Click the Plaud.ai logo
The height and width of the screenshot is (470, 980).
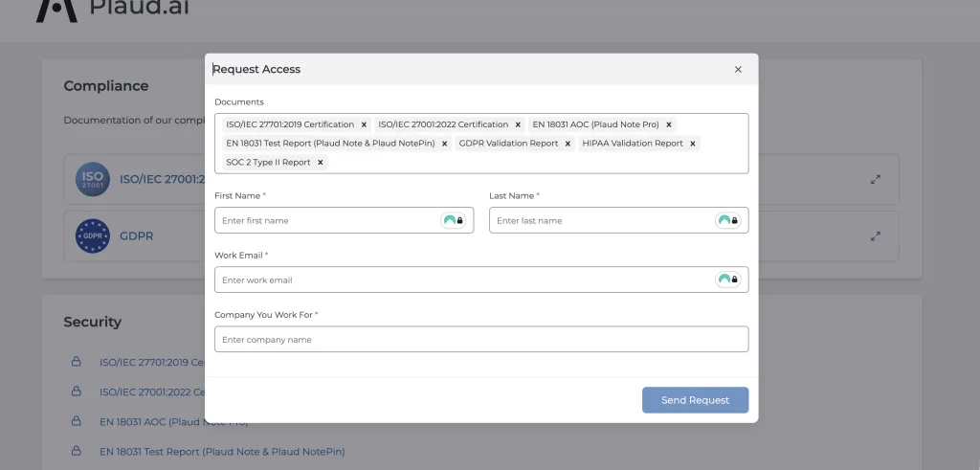96,8
